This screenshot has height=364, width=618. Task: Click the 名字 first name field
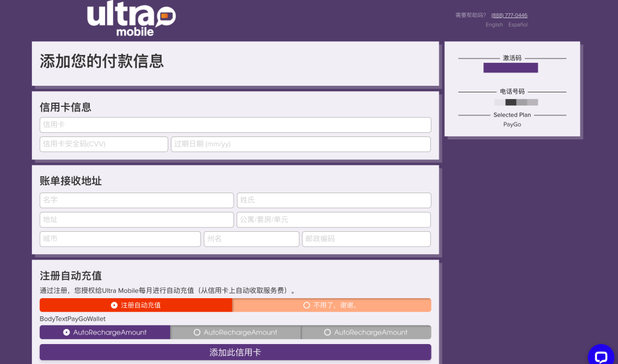click(137, 200)
